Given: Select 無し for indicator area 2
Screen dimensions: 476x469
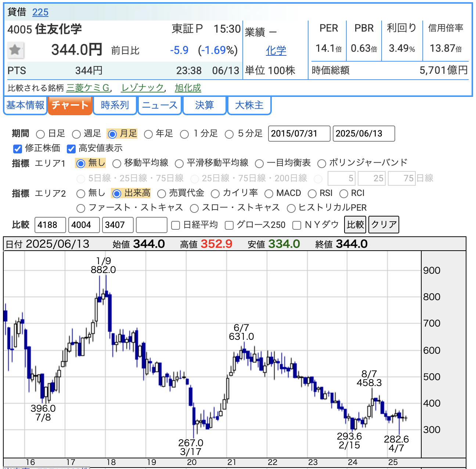Looking at the screenshot, I should tap(80, 193).
